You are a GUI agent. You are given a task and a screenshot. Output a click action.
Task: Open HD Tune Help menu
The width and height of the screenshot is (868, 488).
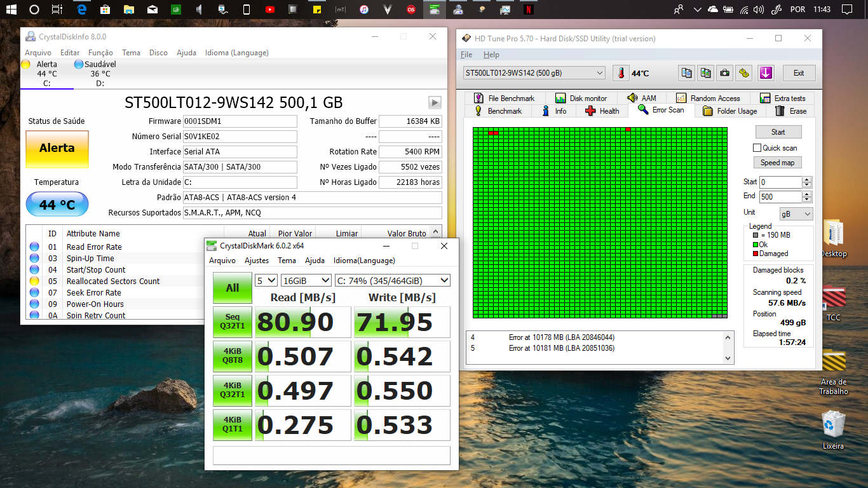(491, 55)
